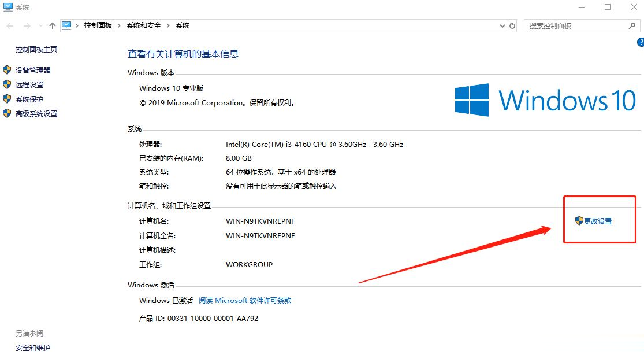Close the 系统 window
This screenshot has width=644, height=362.
(x=634, y=7)
